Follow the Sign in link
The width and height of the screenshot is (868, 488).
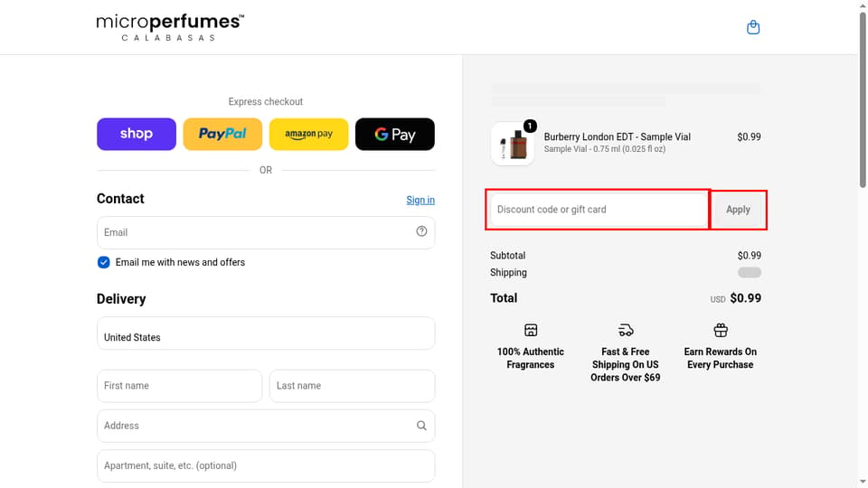(x=420, y=200)
